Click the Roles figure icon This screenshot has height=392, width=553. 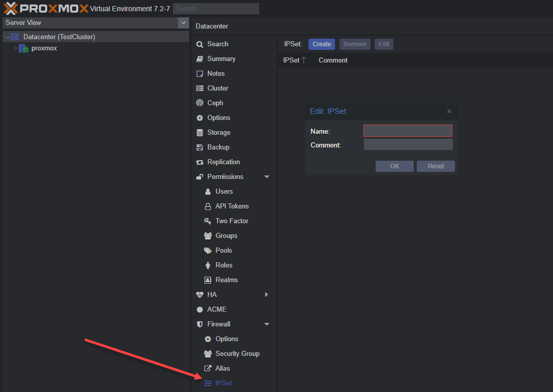coord(208,265)
